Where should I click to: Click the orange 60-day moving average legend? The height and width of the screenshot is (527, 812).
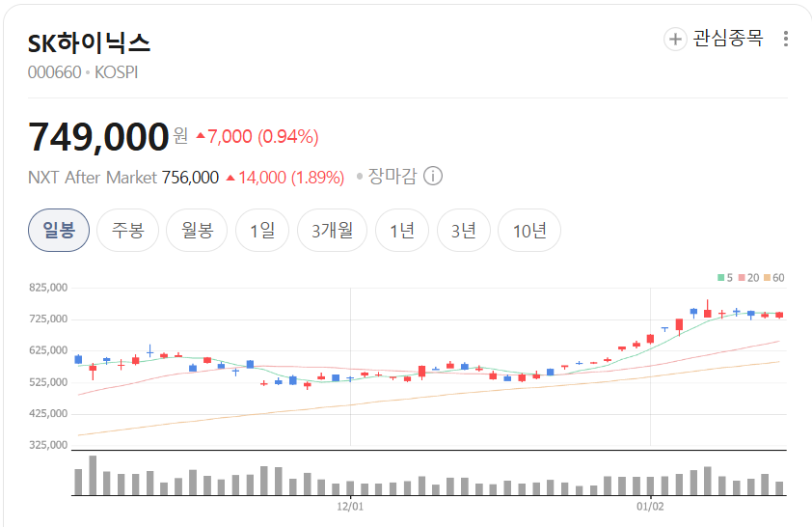pos(774,278)
